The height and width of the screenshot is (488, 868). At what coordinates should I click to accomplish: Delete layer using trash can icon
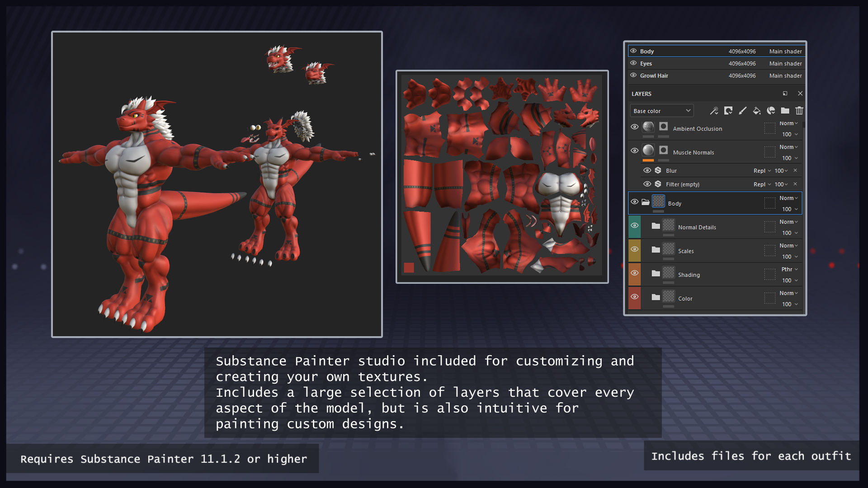(x=799, y=111)
